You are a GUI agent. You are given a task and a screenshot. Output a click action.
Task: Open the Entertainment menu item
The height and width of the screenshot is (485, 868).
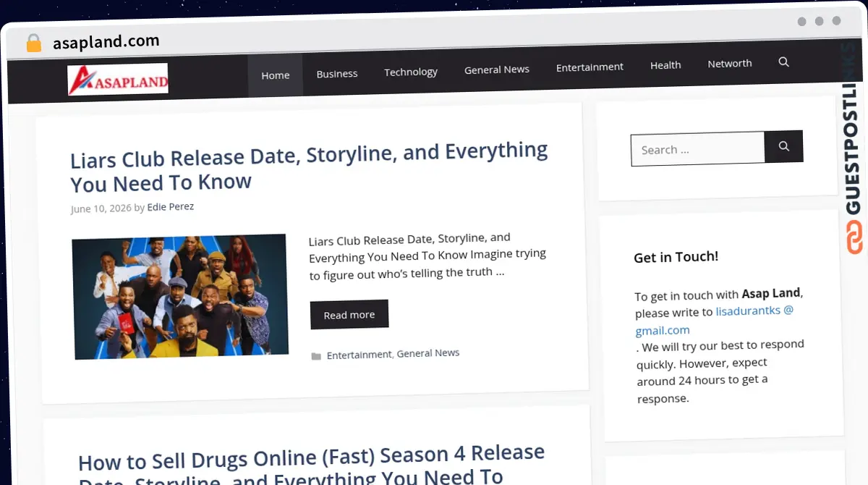590,67
